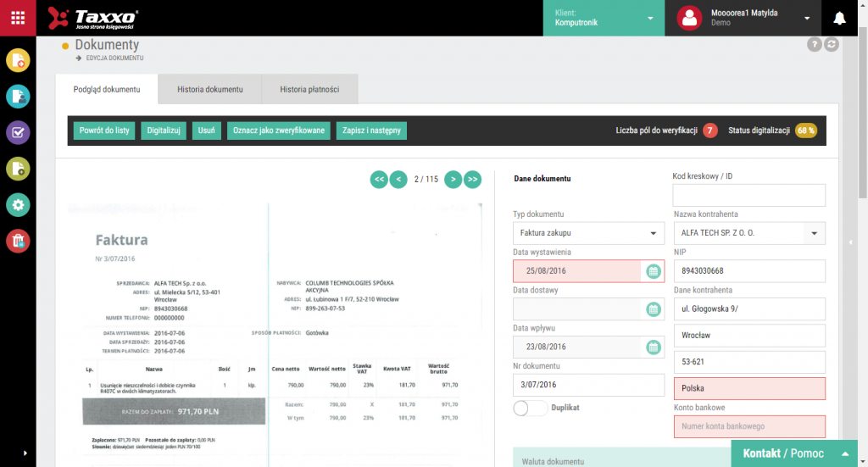The height and width of the screenshot is (467, 868).
Task: Open the Klient Komputronik dropdown
Action: pos(604,19)
